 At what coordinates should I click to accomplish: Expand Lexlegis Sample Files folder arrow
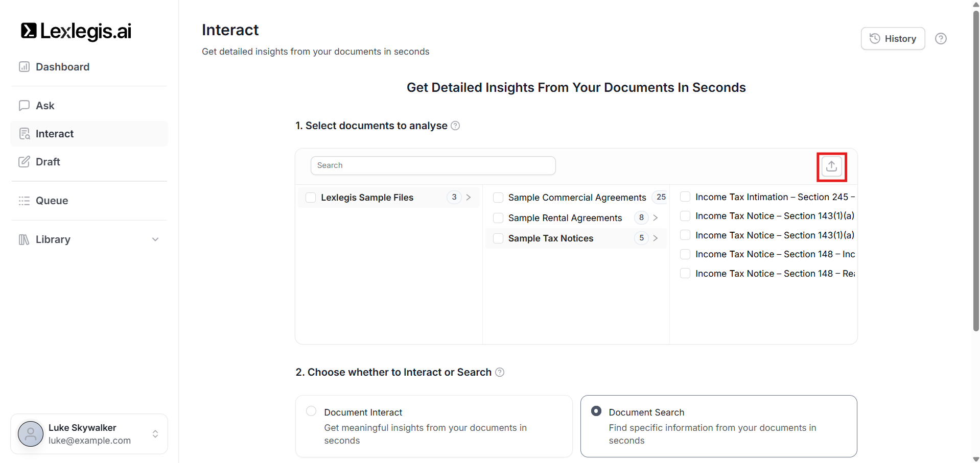[x=468, y=198]
